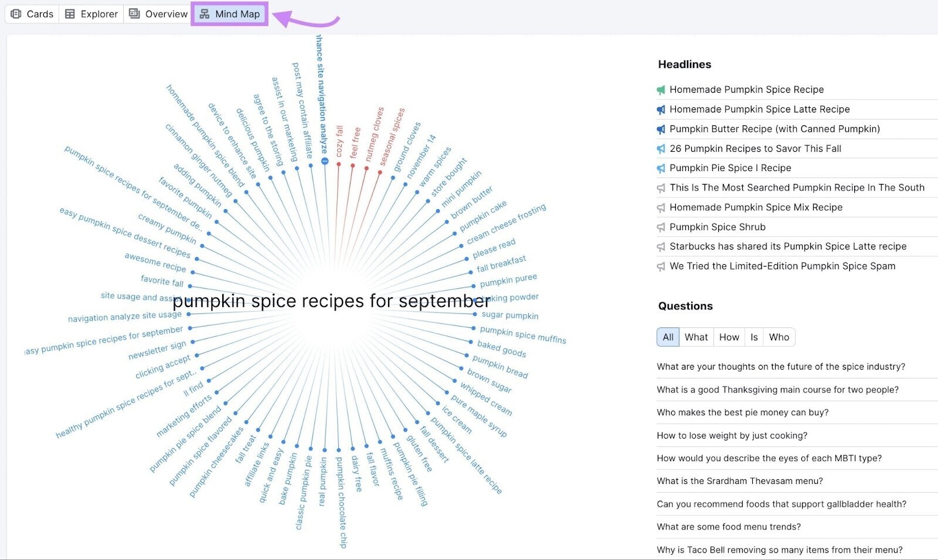Filter questions by How

tap(729, 337)
